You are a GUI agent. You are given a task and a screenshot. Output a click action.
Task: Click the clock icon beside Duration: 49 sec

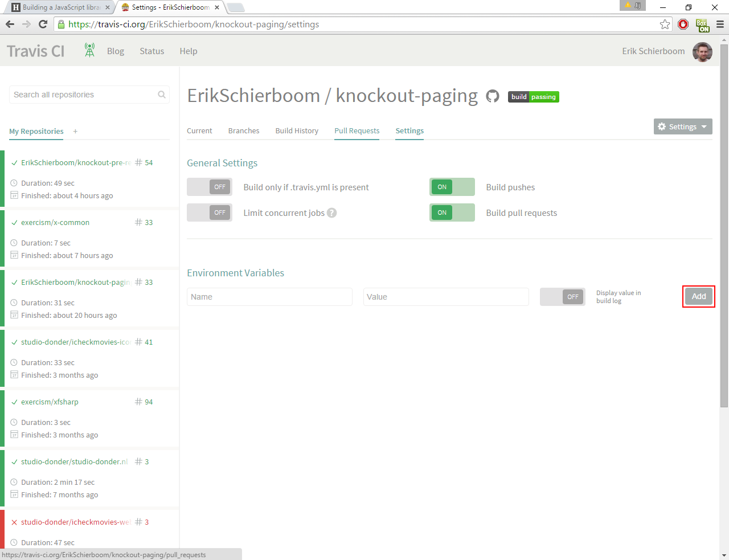click(x=14, y=183)
